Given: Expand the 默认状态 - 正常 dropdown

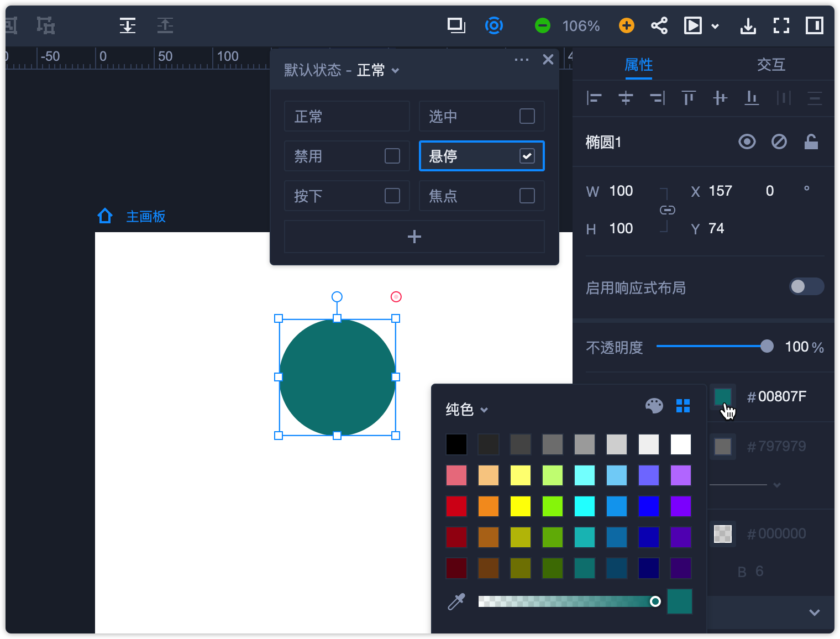Looking at the screenshot, I should 395,71.
